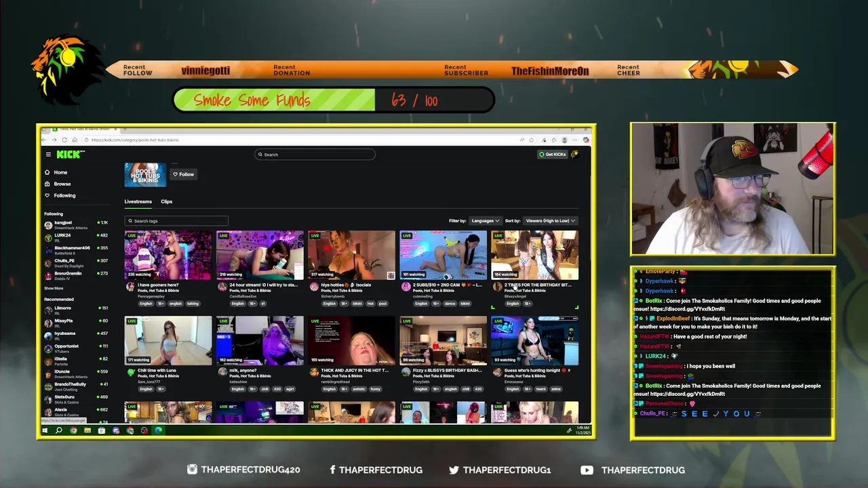This screenshot has height=488, width=868.
Task: Close the Pools, Hot Tubs browser tab
Action: 115,129
